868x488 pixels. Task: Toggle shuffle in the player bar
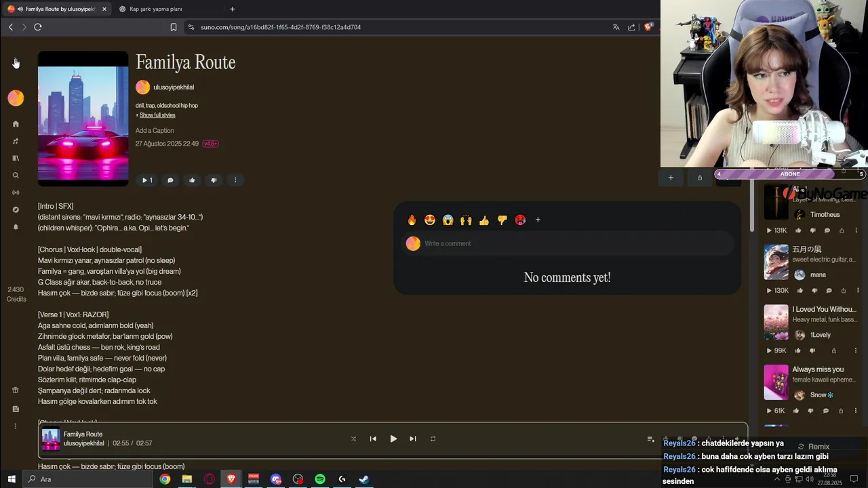click(353, 439)
